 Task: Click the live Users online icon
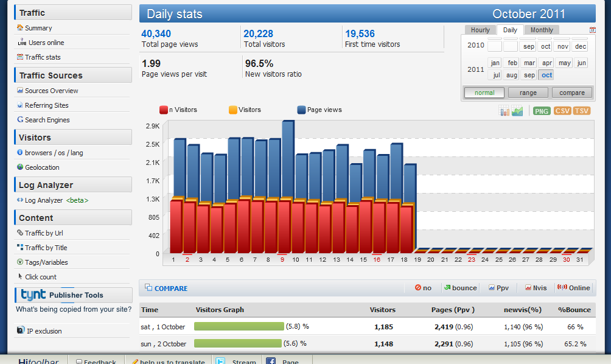pyautogui.click(x=22, y=42)
